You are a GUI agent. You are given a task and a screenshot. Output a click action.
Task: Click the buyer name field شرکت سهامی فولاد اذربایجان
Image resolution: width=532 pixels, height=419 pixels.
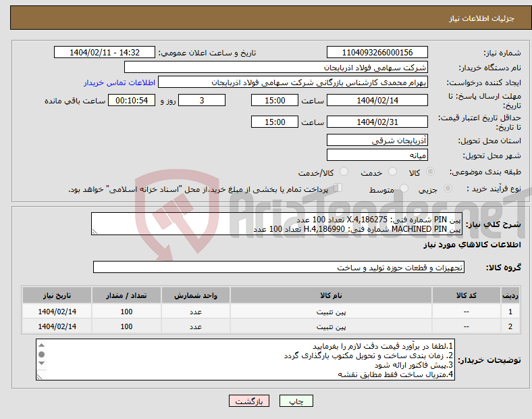point(276,67)
